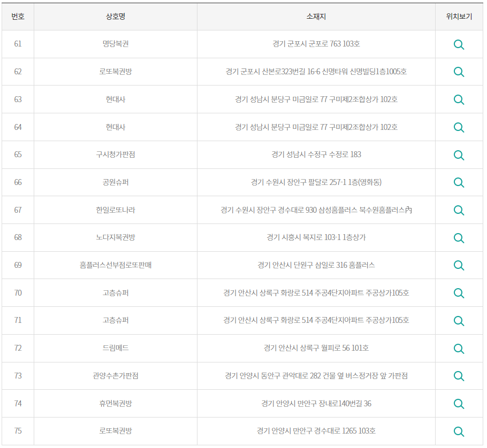Screen dimensions: 487x448
Task: View location of 관양수촌가판점
Action: click(459, 376)
